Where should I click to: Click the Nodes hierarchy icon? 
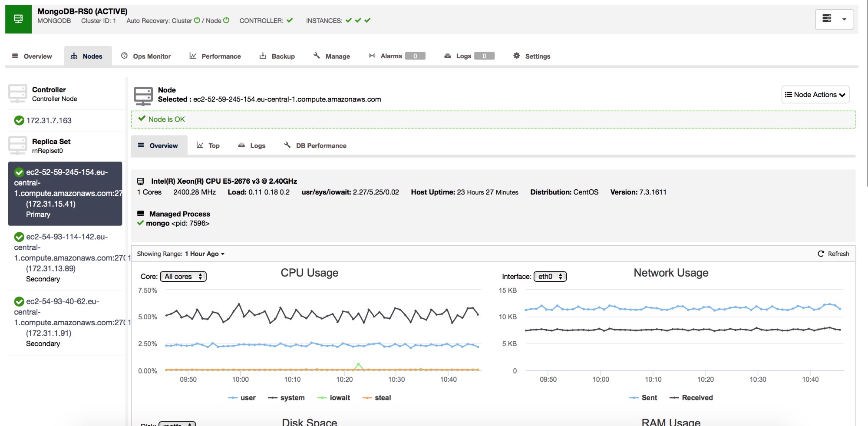tap(74, 56)
